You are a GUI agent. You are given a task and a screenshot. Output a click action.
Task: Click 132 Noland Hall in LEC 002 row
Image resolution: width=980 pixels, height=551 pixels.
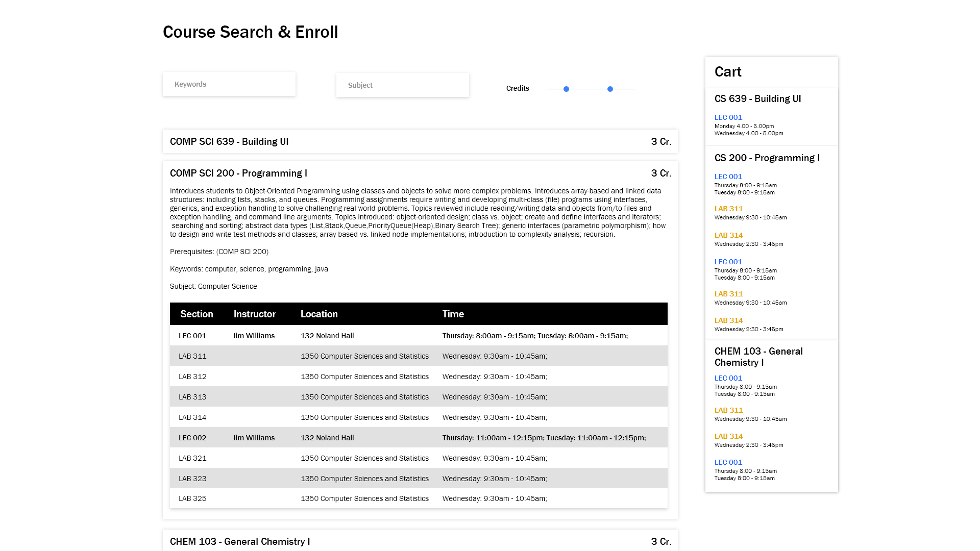pyautogui.click(x=327, y=438)
